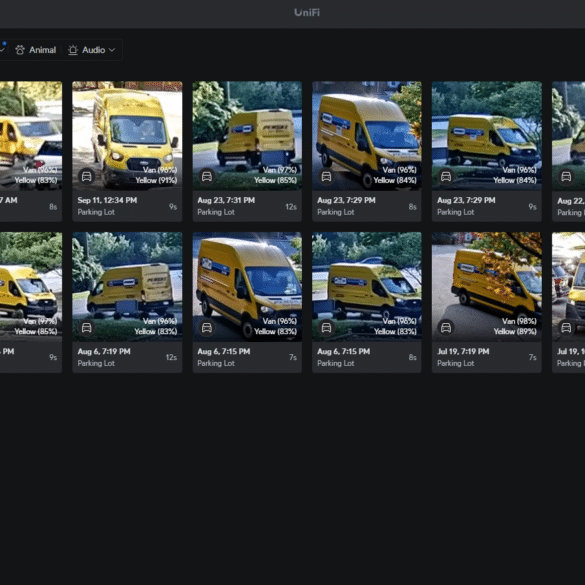Click 'Aug 6, 7:15 PM' on the 7s card
585x585 pixels.
pyautogui.click(x=224, y=351)
